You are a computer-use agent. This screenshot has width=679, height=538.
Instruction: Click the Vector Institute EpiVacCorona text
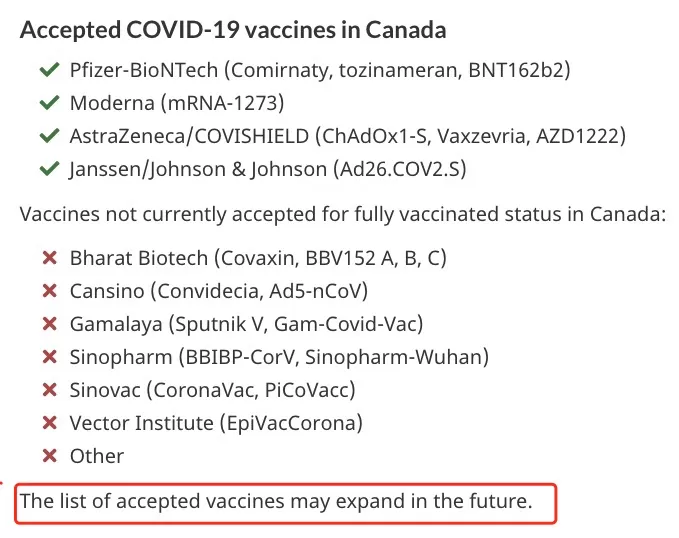[216, 423]
